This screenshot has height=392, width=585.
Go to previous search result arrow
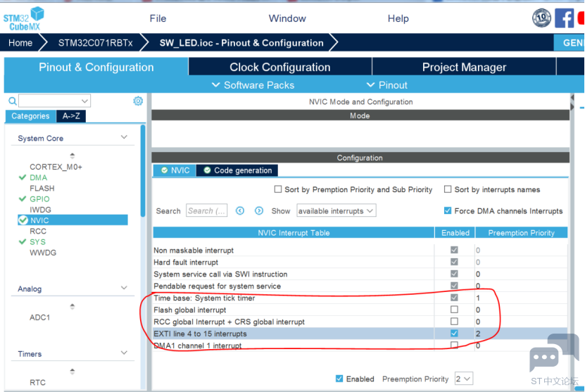point(240,210)
